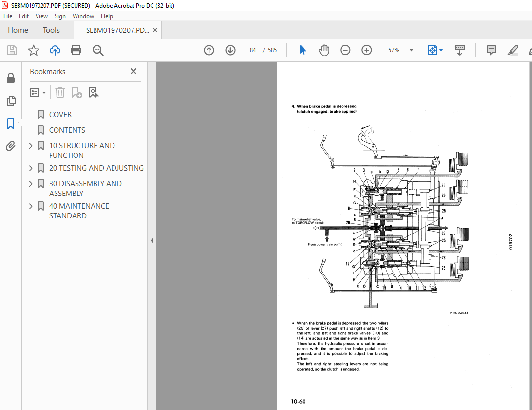Open the COVER bookmark
Image resolution: width=532 pixels, height=410 pixels.
60,115
